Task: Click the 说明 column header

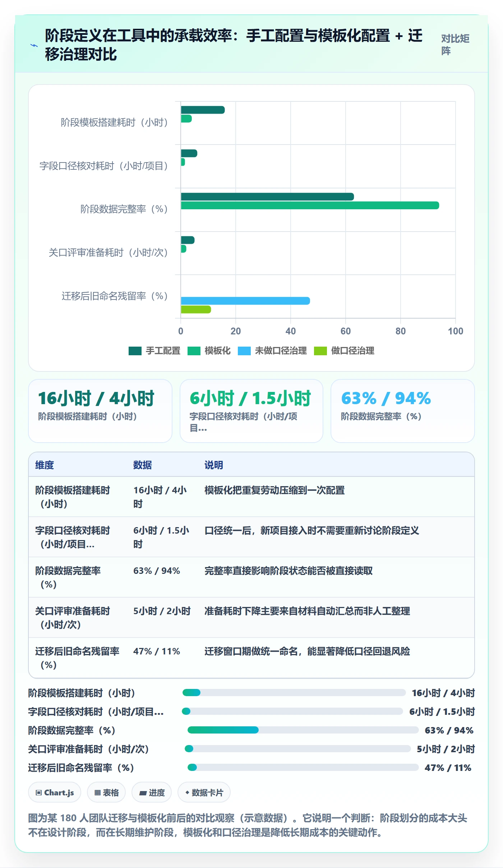Action: tap(214, 465)
